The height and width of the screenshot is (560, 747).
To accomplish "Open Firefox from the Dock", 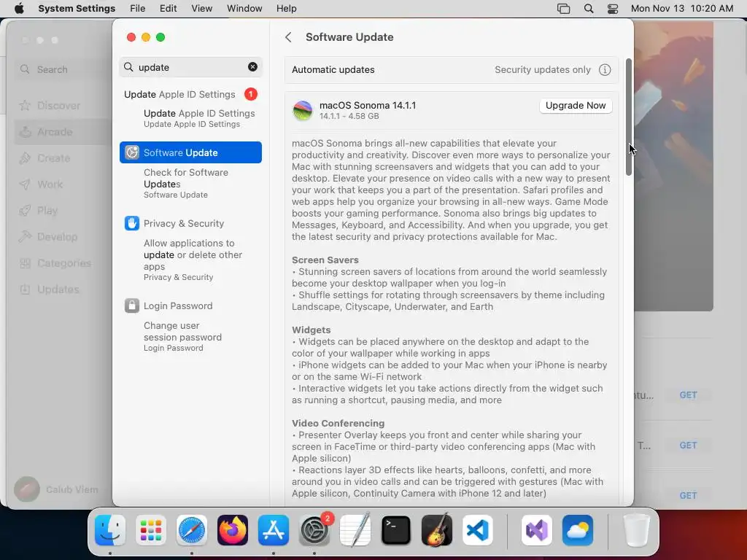I will (233, 530).
